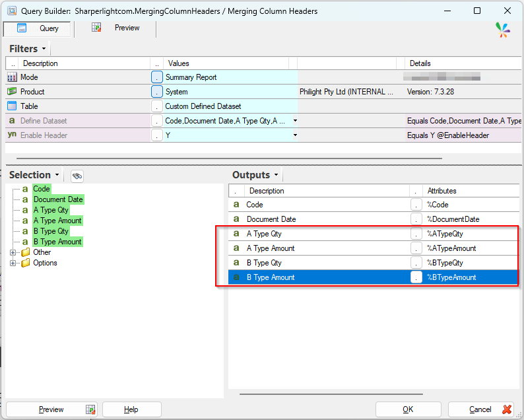Viewport: 524px width, 420px height.
Task: Select the B Type Qty output row
Action: tap(374, 263)
